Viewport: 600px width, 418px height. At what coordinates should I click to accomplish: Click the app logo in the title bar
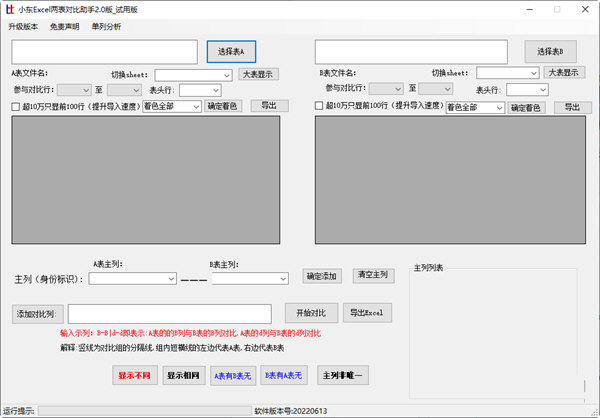10,9
